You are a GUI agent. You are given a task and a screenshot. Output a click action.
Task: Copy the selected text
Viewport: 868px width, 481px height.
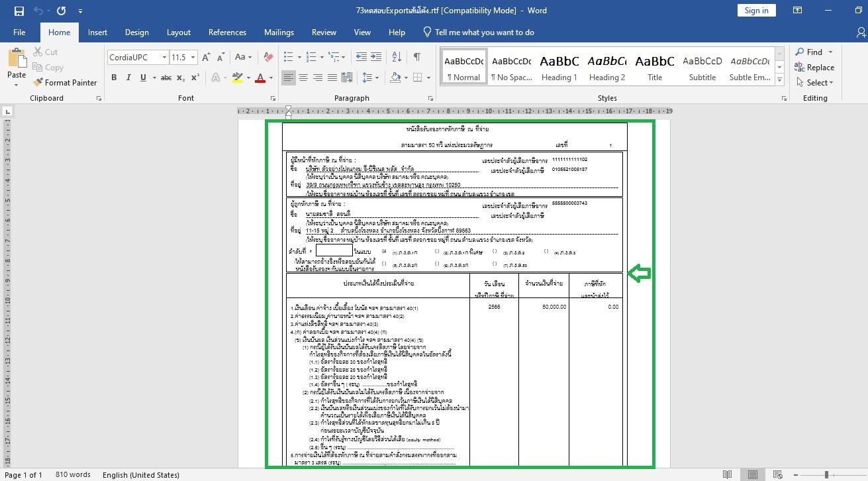(x=48, y=67)
